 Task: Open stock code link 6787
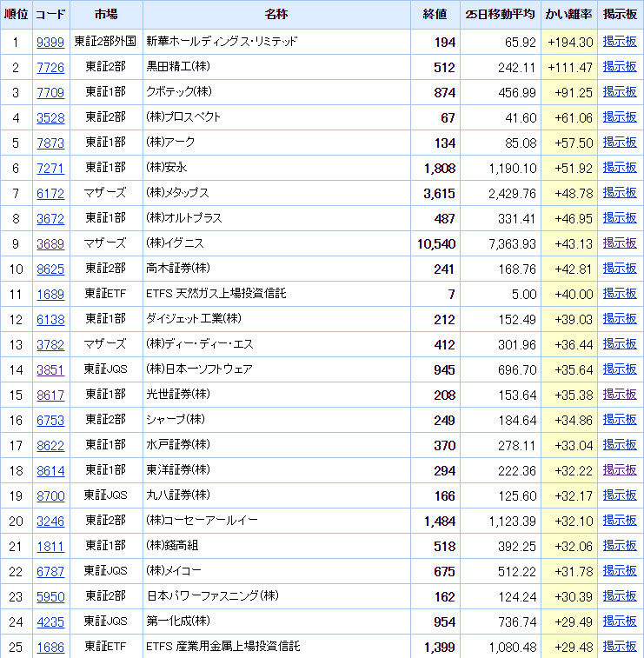point(50,571)
